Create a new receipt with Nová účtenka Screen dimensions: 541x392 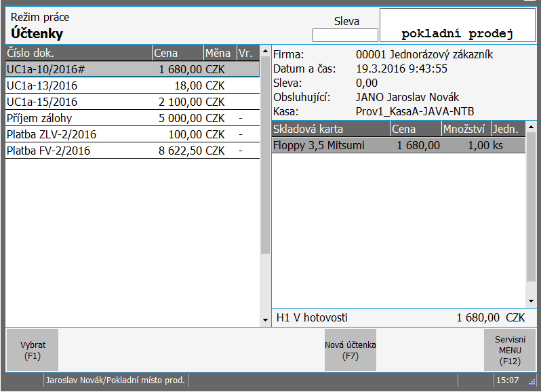point(350,350)
